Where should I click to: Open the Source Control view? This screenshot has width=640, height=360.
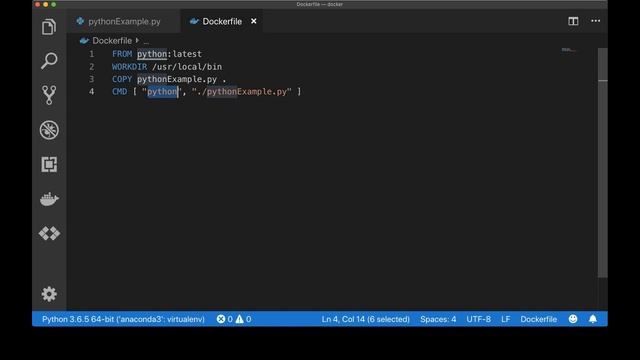pos(49,95)
